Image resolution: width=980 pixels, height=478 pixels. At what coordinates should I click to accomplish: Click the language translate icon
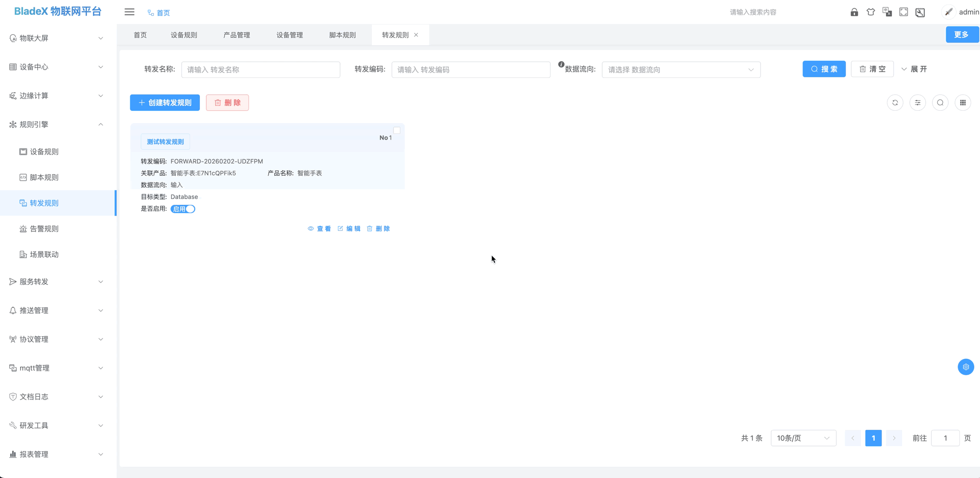pyautogui.click(x=887, y=12)
